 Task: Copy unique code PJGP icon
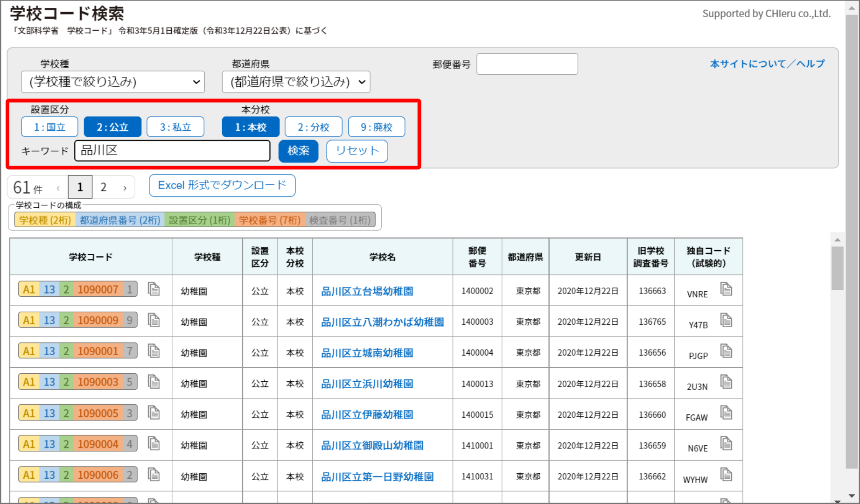point(726,350)
